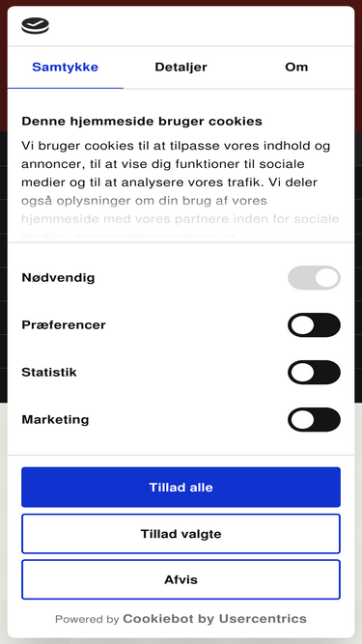
Task: Click the faded 'hjemmeside med vores partnere' line
Action: (181, 218)
